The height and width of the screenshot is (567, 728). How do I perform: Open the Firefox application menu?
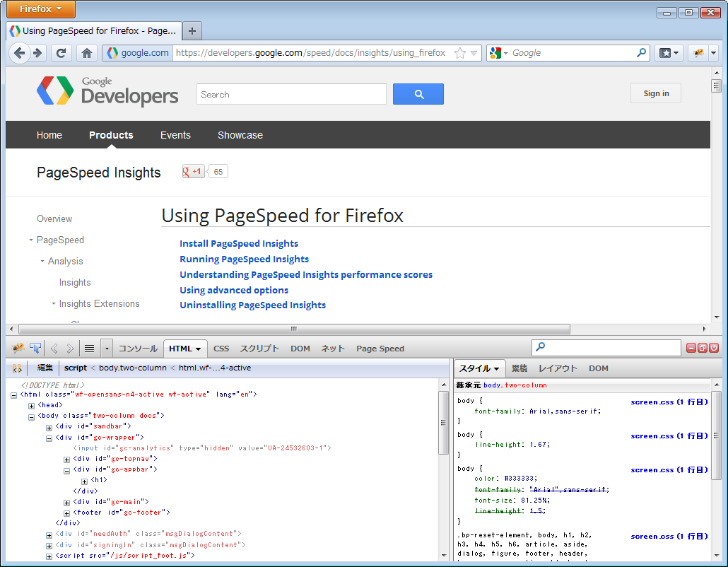coord(41,8)
